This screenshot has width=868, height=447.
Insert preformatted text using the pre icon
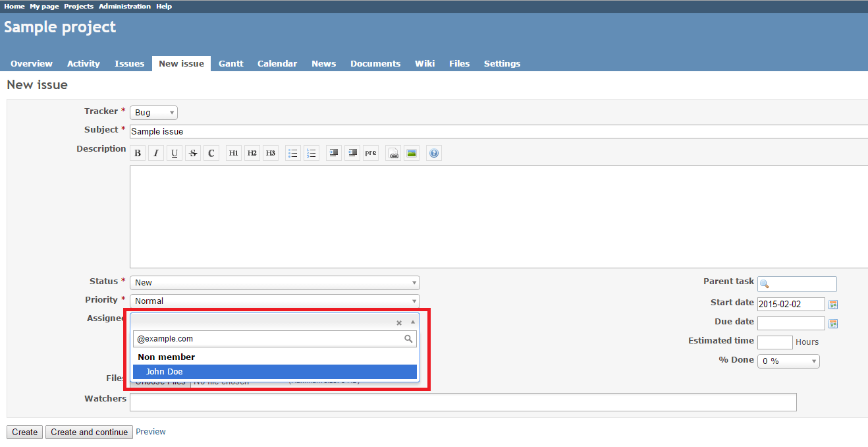point(370,152)
